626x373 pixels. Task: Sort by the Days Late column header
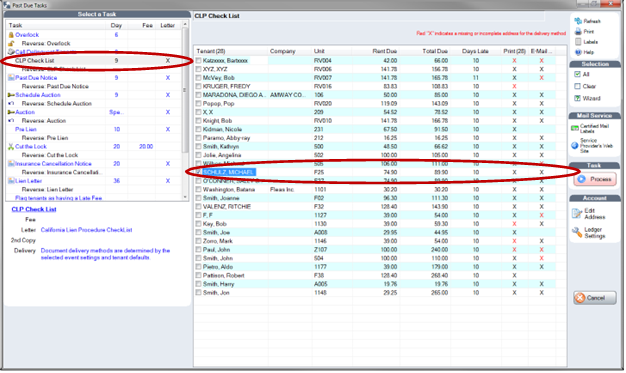pos(475,51)
